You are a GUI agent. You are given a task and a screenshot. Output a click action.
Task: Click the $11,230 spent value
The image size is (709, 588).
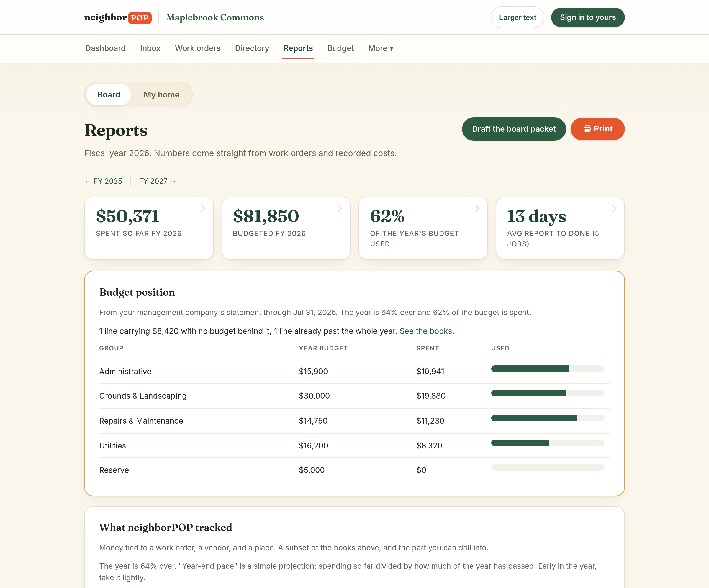(x=430, y=421)
